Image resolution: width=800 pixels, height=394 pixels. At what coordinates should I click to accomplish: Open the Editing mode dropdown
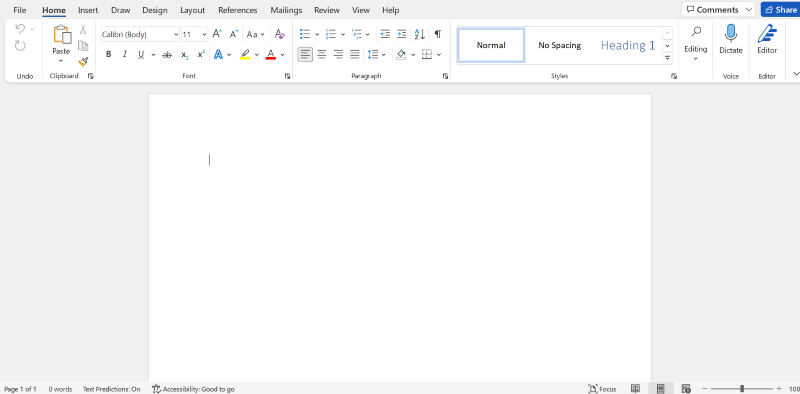coord(695,43)
